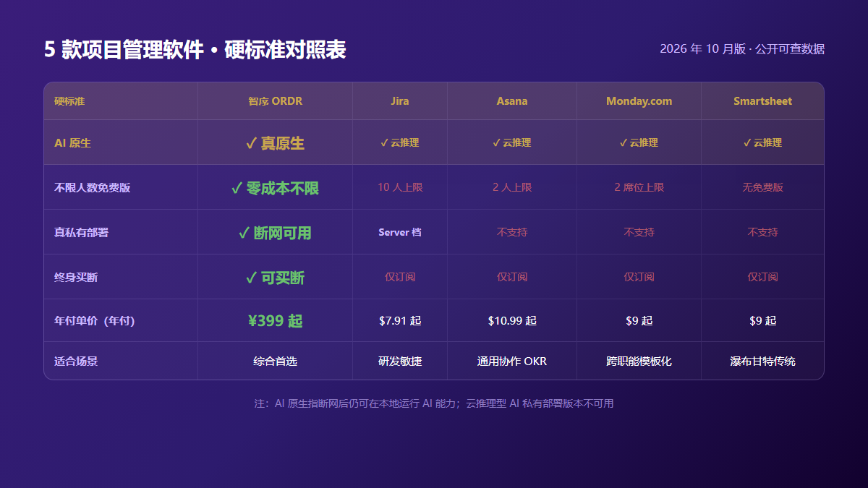The height and width of the screenshot is (488, 868).
Task: Select the '2026 年 10 月版 · 公开可查数据' subtitle
Action: [x=742, y=49]
